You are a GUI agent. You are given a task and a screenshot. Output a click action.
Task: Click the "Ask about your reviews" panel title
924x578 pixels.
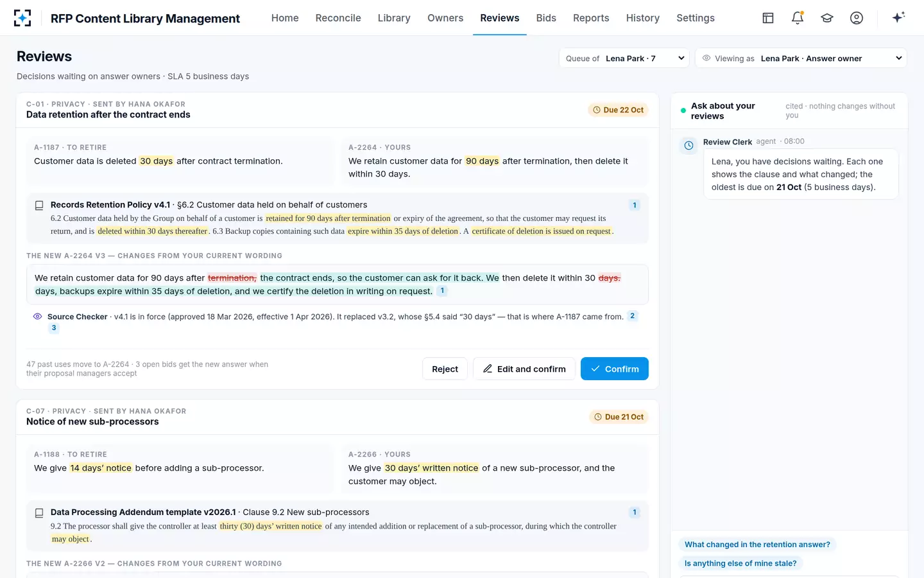pyautogui.click(x=723, y=111)
